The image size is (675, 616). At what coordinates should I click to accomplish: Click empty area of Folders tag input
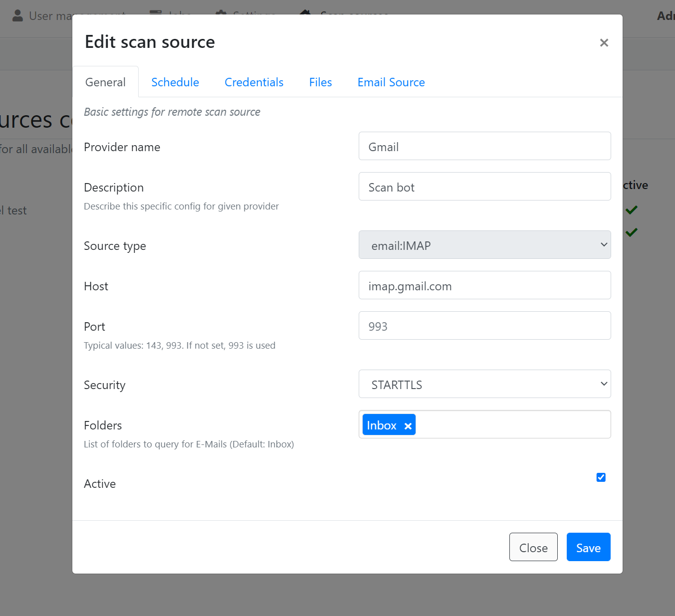click(x=513, y=424)
